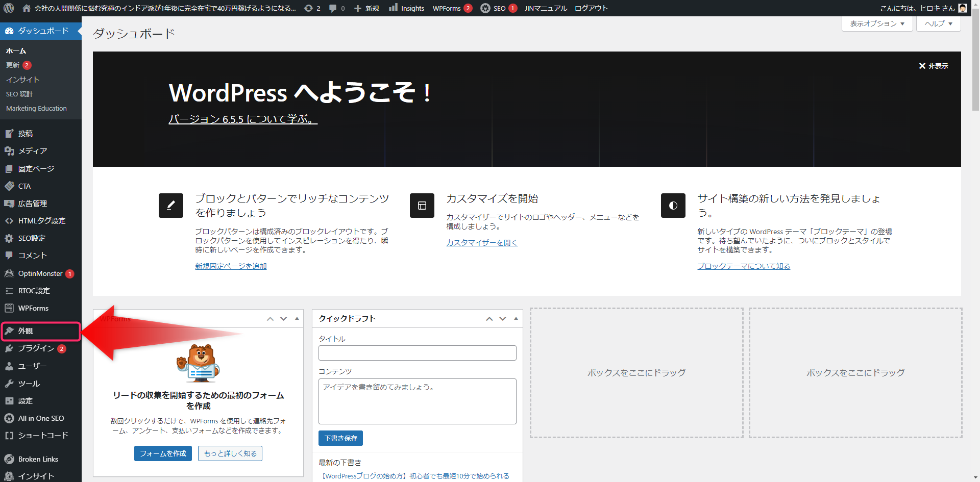
Task: Open the メディア icon in sidebar
Action: coord(9,151)
